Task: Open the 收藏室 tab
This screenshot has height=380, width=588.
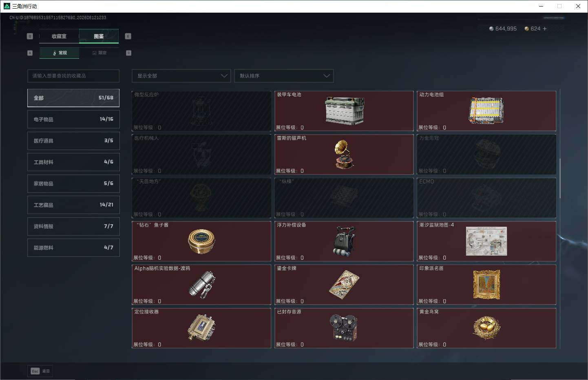Action: (x=59, y=36)
